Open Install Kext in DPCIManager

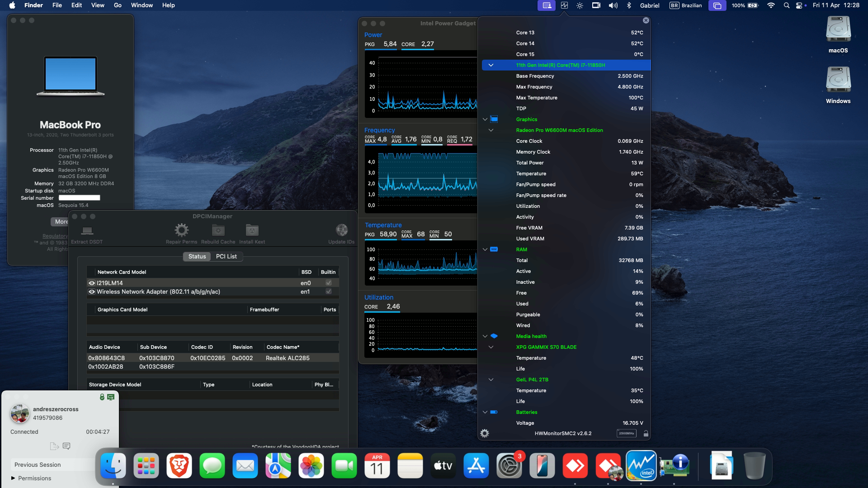[252, 231]
